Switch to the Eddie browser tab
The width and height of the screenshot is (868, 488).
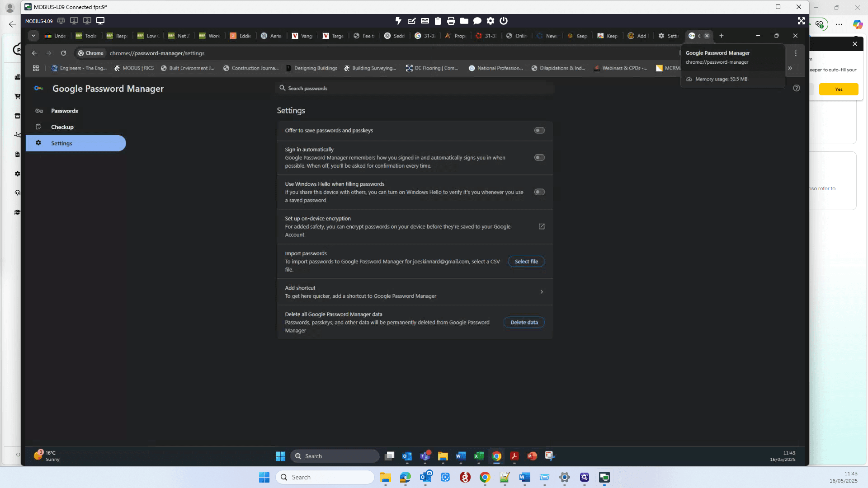tap(241, 36)
